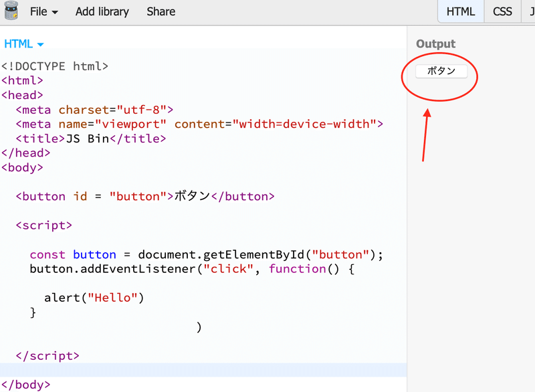
Task: Click the meta viewport code line
Action: click(199, 124)
